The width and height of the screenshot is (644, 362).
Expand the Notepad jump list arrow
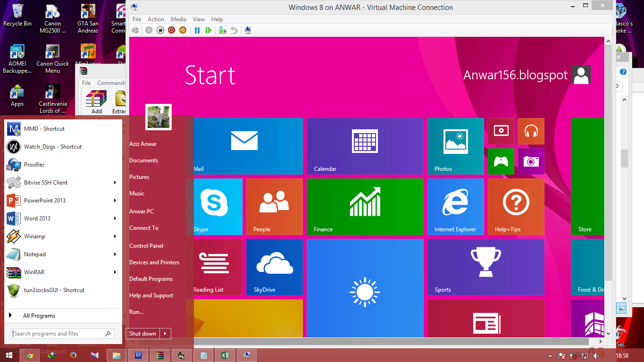115,254
